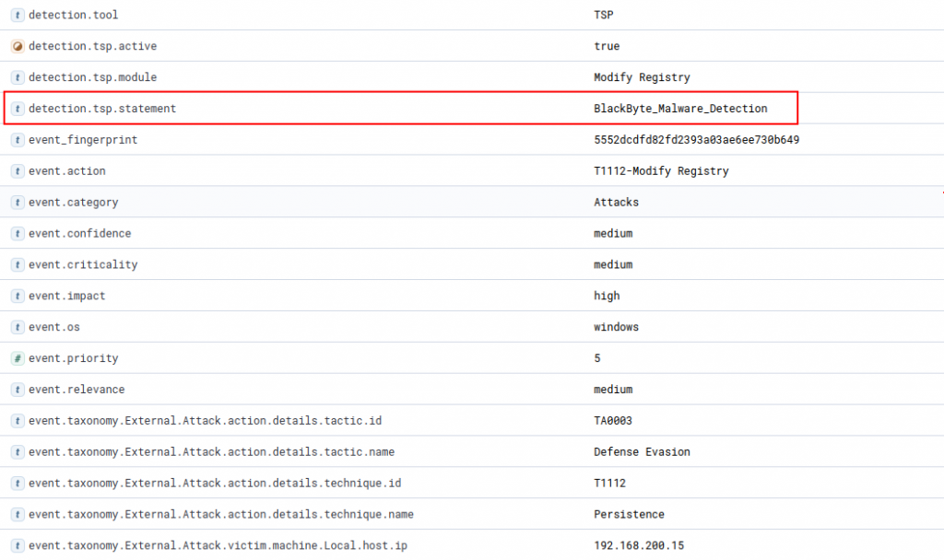Click the string type icon beside detection.tool
Image resolution: width=944 pixels, height=560 pixels.
18,15
